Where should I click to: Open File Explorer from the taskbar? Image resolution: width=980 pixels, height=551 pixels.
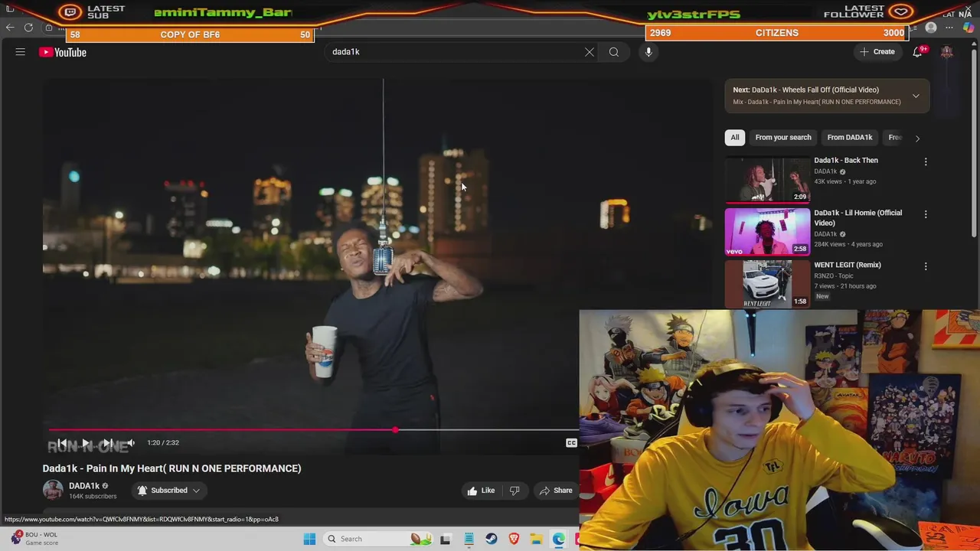pyautogui.click(x=537, y=539)
